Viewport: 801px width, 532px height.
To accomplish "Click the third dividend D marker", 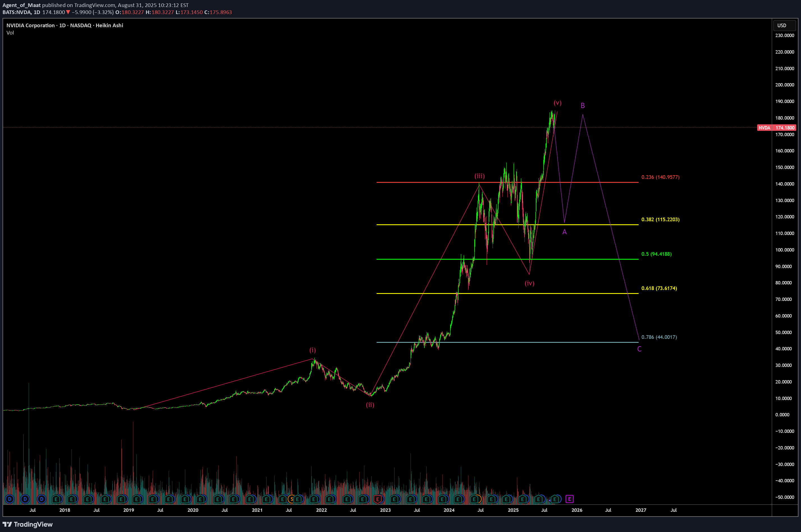I will (x=41, y=499).
